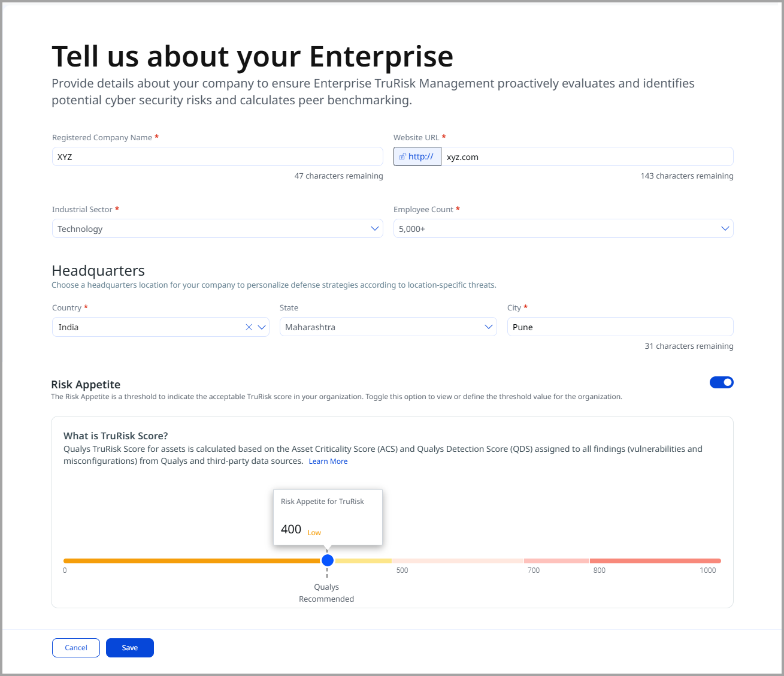The width and height of the screenshot is (784, 676).
Task: Open the State dropdown showing Maharashtra
Action: click(489, 327)
